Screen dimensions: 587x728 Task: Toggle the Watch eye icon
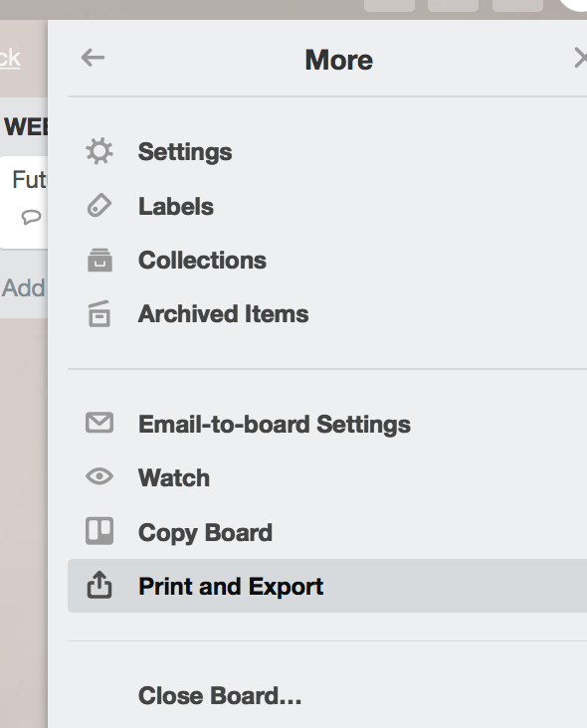click(99, 476)
